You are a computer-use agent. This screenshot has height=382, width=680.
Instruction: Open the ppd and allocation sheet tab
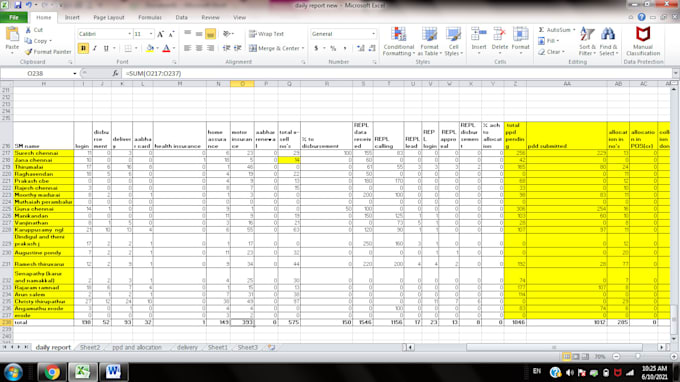[137, 347]
